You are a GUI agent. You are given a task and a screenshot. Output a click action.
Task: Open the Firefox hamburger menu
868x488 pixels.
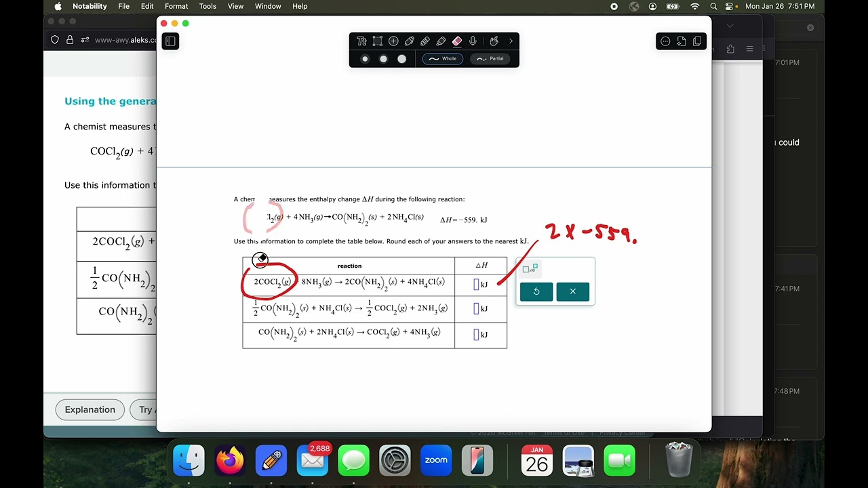pyautogui.click(x=749, y=49)
